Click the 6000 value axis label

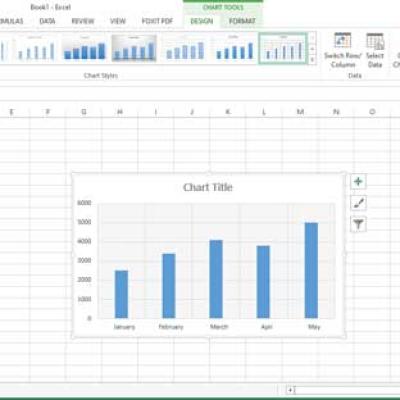point(84,203)
